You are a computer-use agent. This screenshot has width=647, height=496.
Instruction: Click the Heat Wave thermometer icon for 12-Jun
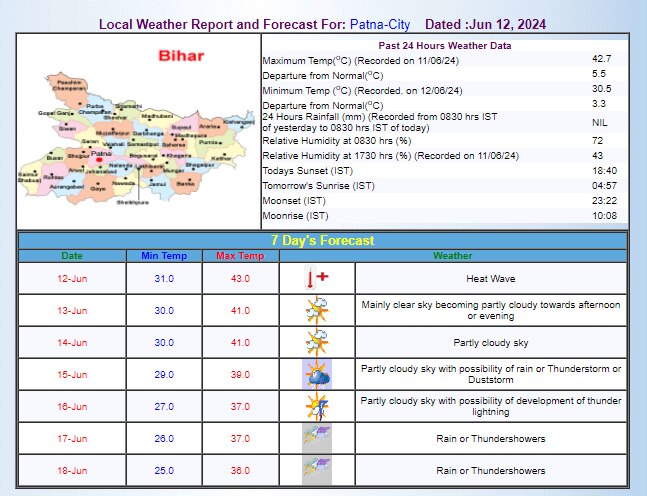tap(316, 279)
